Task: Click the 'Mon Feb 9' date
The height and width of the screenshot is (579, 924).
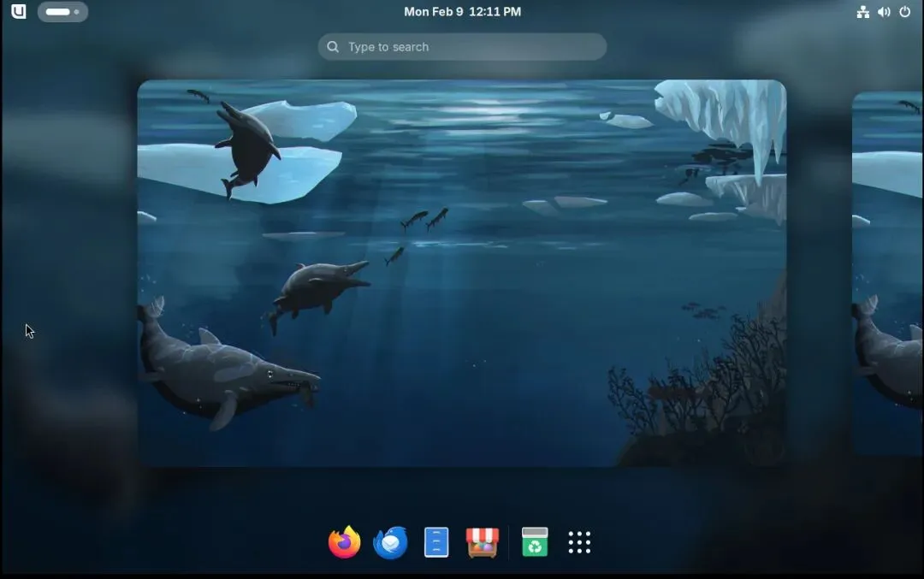Action: pyautogui.click(x=434, y=12)
